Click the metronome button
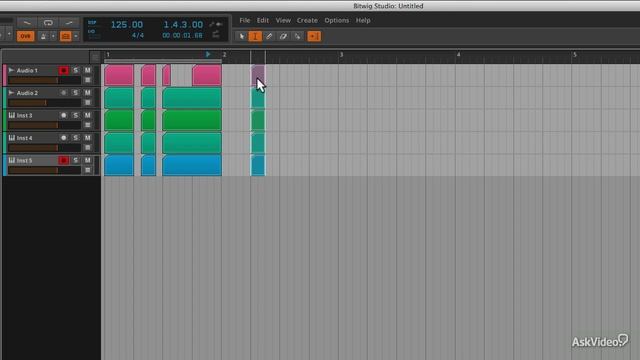Image resolution: width=640 pixels, height=360 pixels. (43, 36)
